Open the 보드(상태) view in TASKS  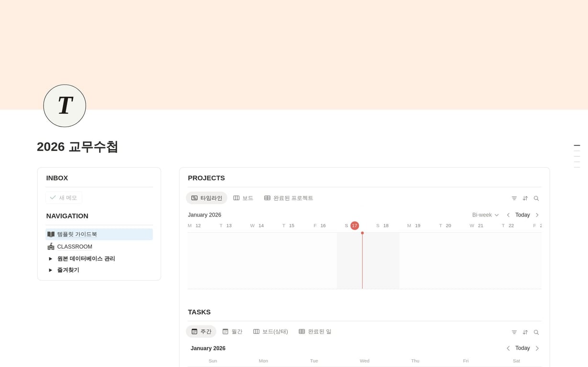(x=270, y=331)
